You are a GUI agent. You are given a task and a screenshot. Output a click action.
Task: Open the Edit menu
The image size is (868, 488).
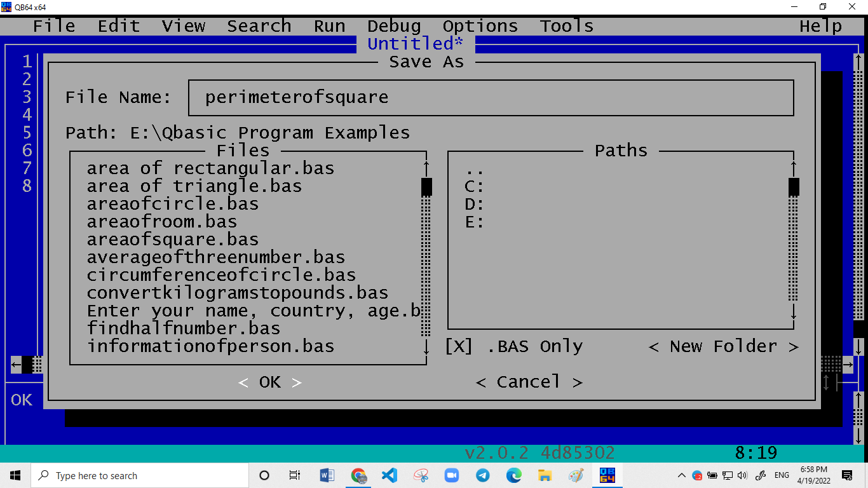tap(119, 26)
